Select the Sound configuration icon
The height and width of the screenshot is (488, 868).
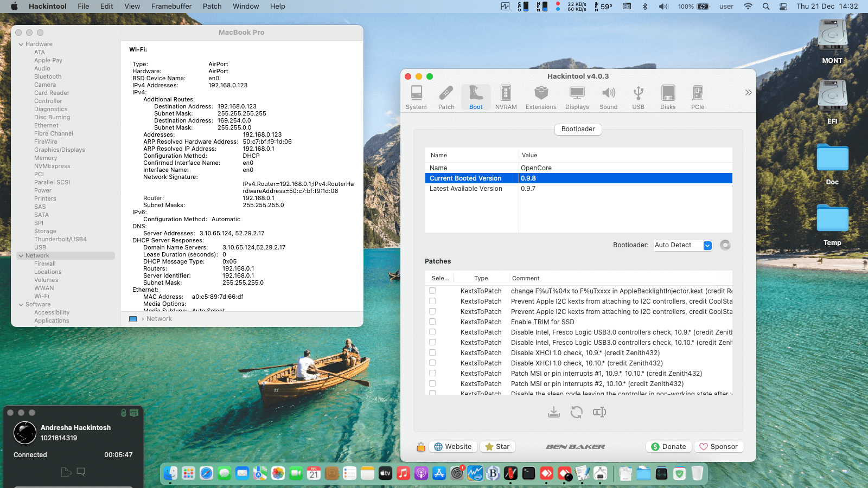coord(608,97)
